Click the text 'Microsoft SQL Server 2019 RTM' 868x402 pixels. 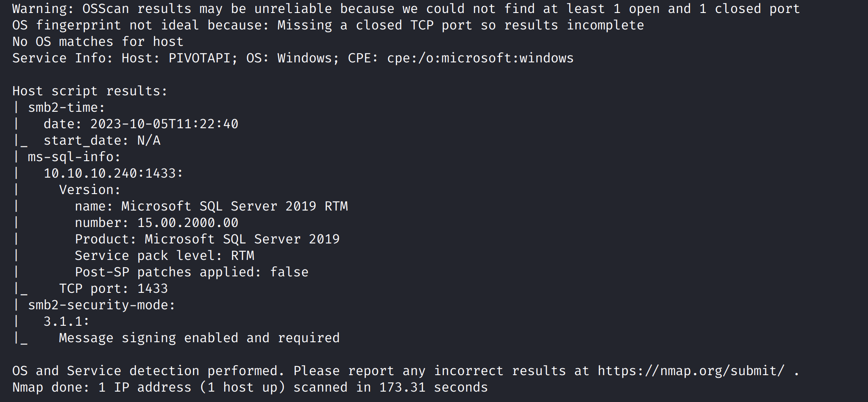(235, 206)
